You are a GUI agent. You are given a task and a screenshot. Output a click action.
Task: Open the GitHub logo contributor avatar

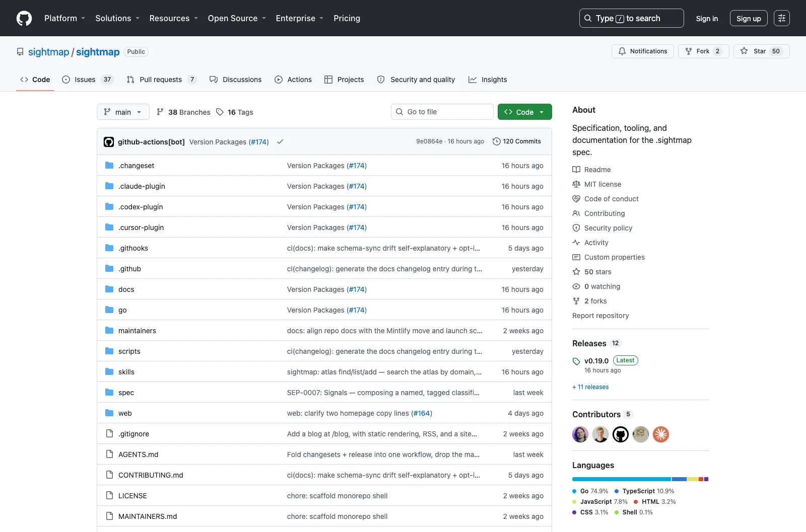click(621, 434)
